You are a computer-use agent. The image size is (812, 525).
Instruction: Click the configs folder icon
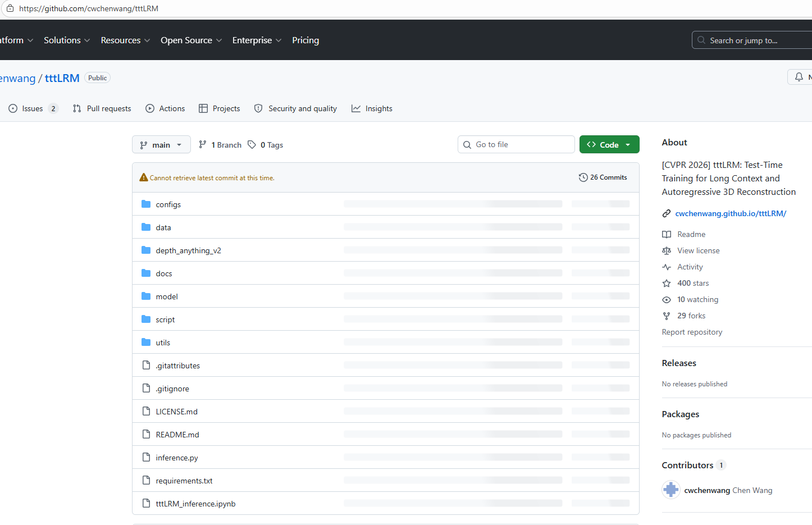coord(146,204)
